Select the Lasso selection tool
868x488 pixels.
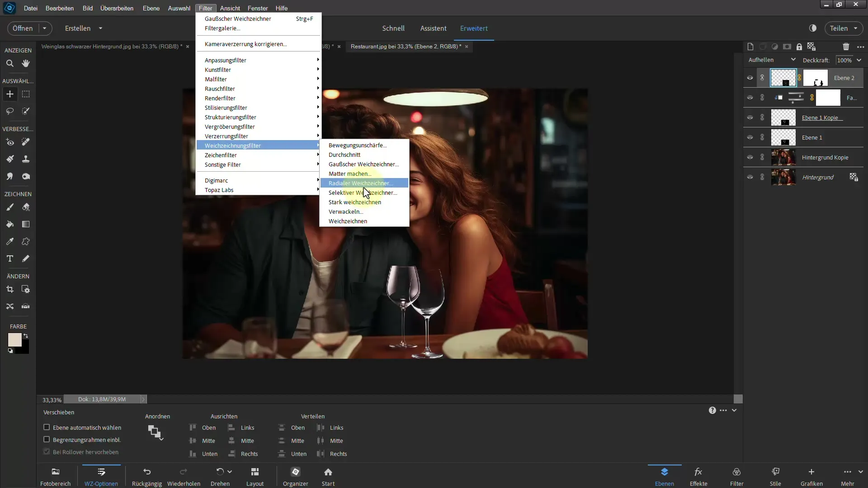pos(9,111)
